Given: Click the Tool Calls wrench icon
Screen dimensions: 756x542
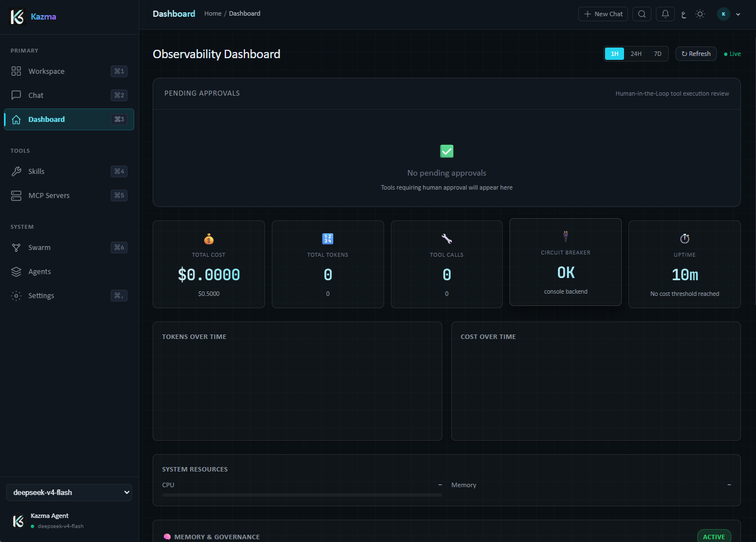Looking at the screenshot, I should coord(447,239).
